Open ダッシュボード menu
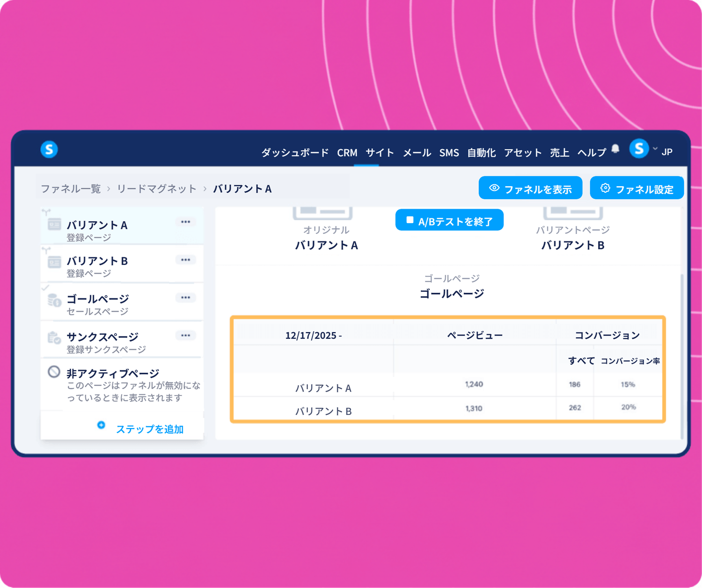The image size is (702, 588). 295,152
